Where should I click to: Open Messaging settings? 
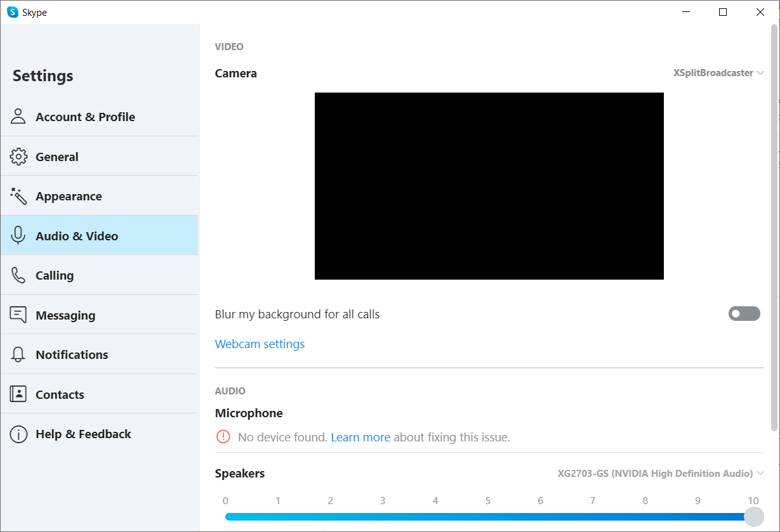point(100,315)
